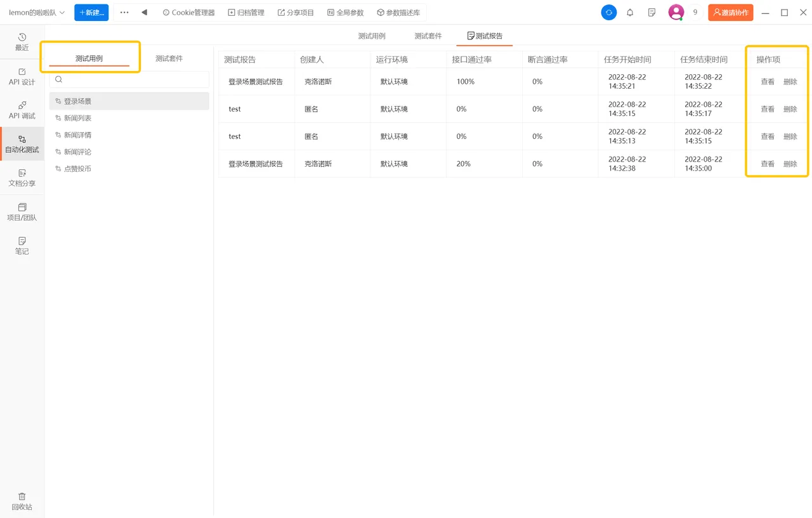Open the 回收站 in the sidebar
This screenshot has height=518, width=812.
pyautogui.click(x=22, y=501)
